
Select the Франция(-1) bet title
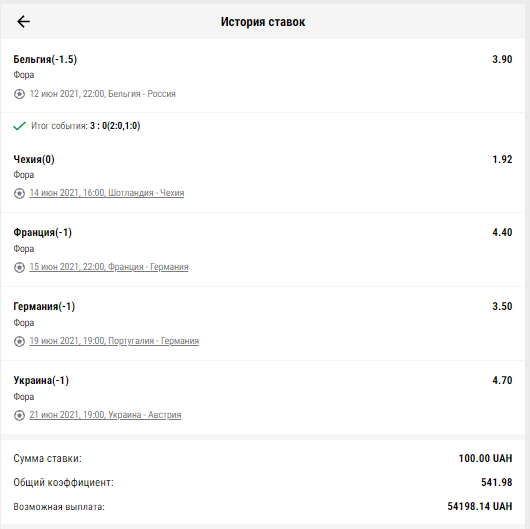tap(43, 233)
